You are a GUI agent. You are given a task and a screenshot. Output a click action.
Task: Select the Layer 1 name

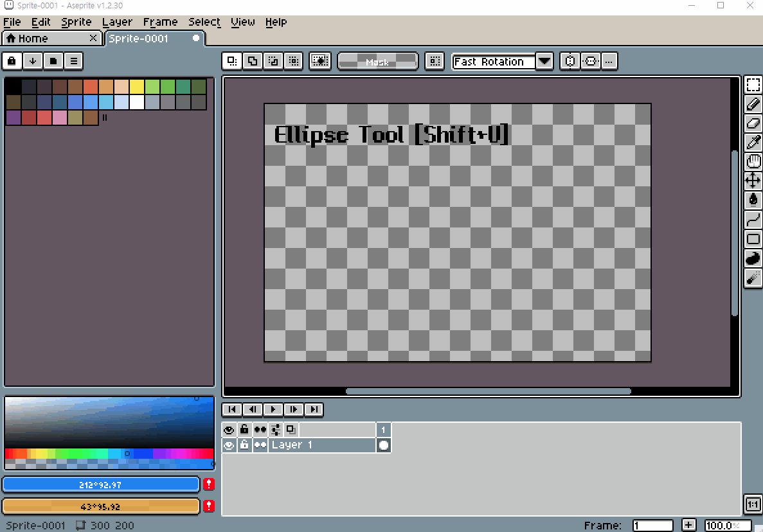(321, 445)
